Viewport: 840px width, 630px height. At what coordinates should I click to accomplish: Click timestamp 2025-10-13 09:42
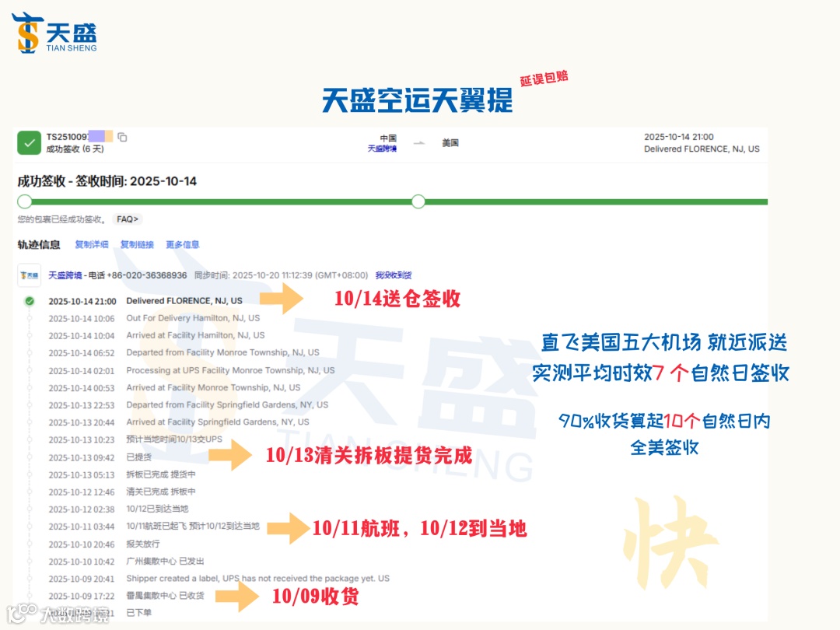click(82, 457)
